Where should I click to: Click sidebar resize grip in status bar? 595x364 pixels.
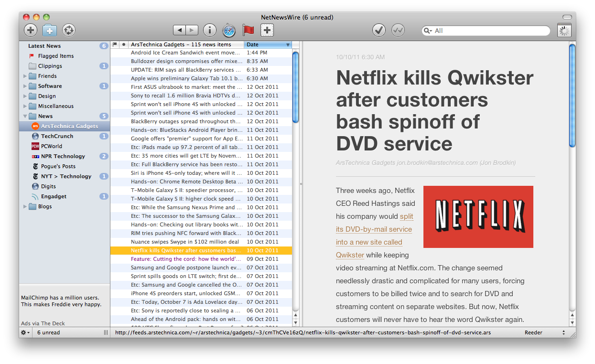(106, 332)
